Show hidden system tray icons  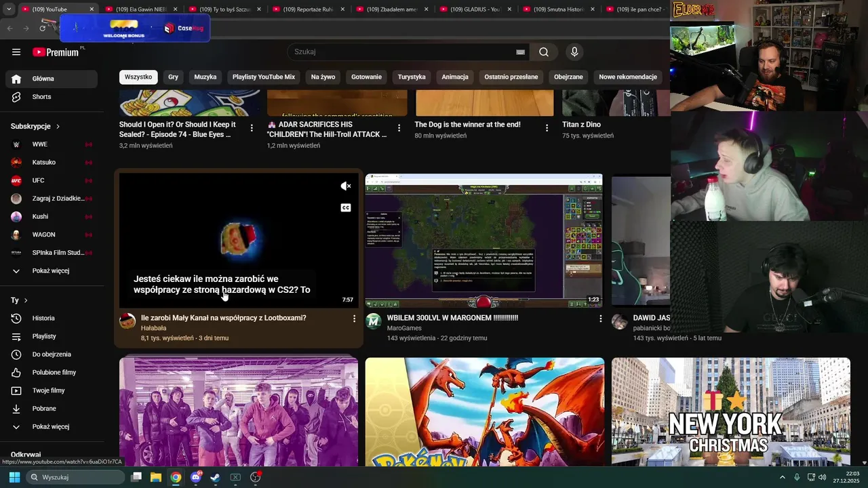coord(782,477)
